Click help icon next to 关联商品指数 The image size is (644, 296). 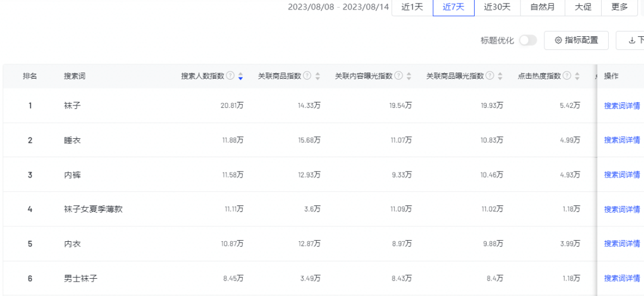pyautogui.click(x=307, y=76)
